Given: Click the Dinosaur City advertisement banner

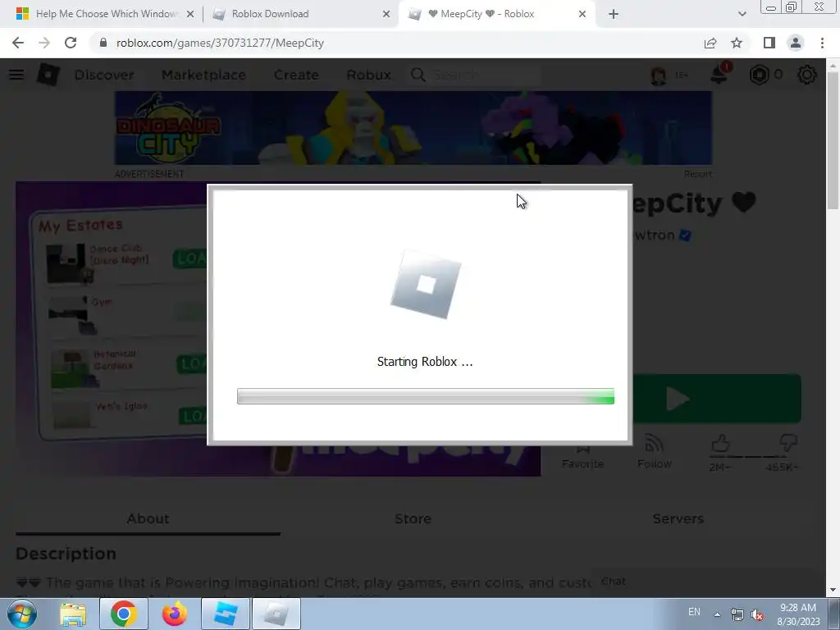Looking at the screenshot, I should coord(413,127).
